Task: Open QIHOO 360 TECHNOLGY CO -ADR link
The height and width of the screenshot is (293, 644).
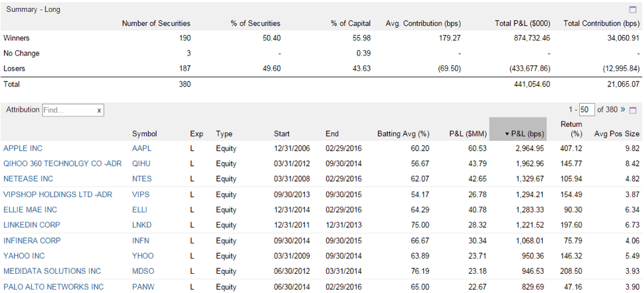Action: 63,163
